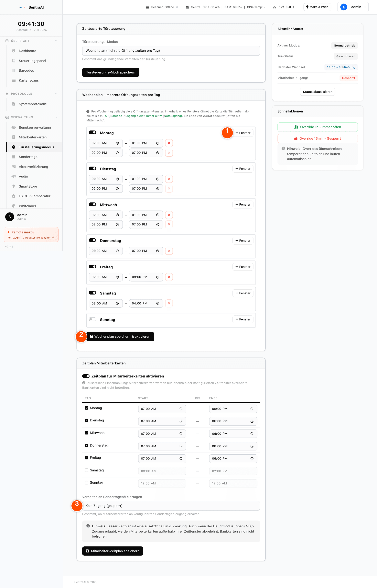The width and height of the screenshot is (377, 588).
Task: Enable the Sonntag schedule toggle
Action: pos(92,319)
